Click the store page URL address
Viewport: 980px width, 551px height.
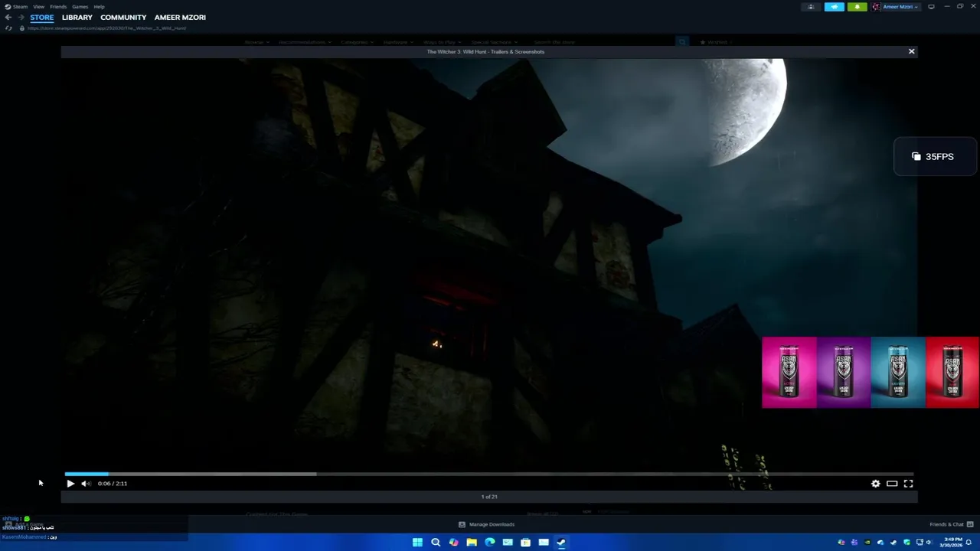tap(106, 28)
